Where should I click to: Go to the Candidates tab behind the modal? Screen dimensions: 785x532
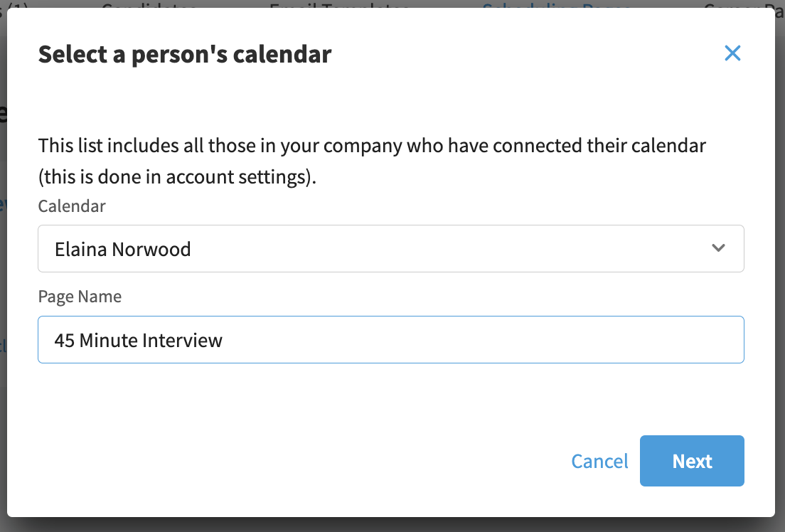(149, 4)
